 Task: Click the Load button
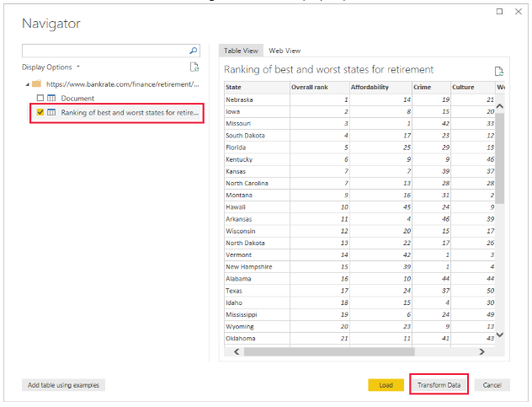(x=386, y=385)
